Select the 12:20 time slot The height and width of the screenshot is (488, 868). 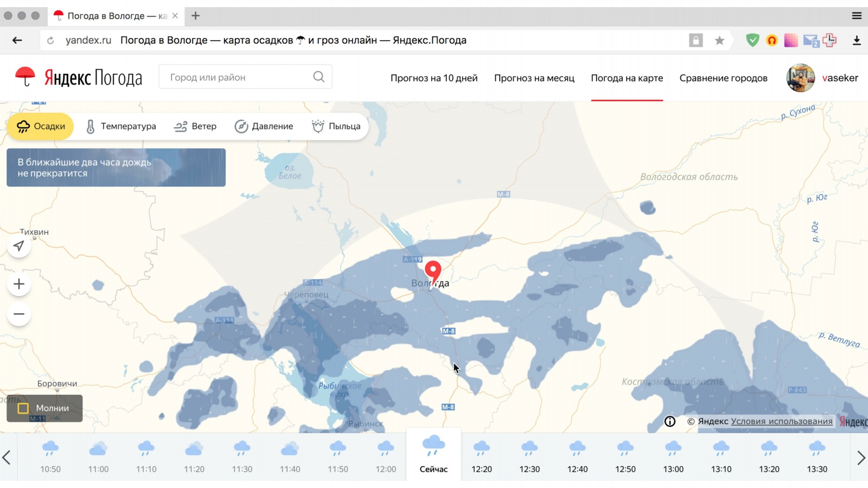tap(482, 457)
